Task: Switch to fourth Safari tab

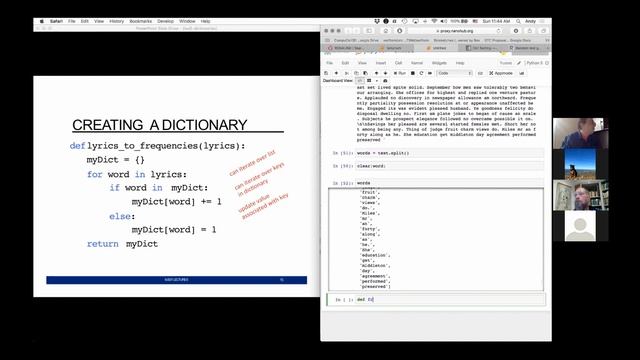Action: 482,48
